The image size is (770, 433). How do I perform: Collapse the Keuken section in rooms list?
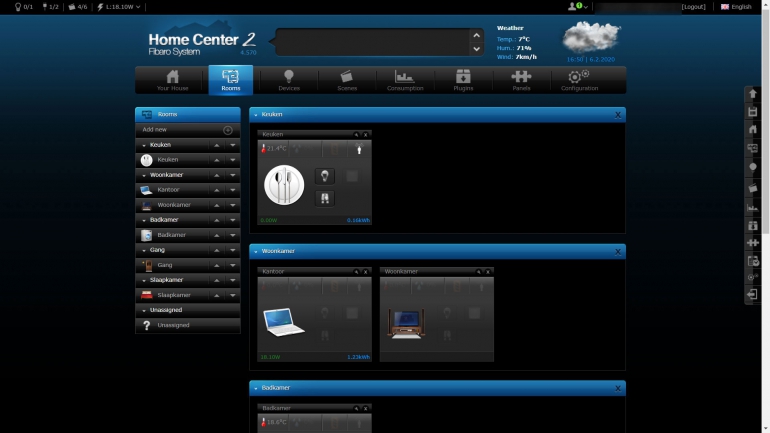[x=143, y=145]
